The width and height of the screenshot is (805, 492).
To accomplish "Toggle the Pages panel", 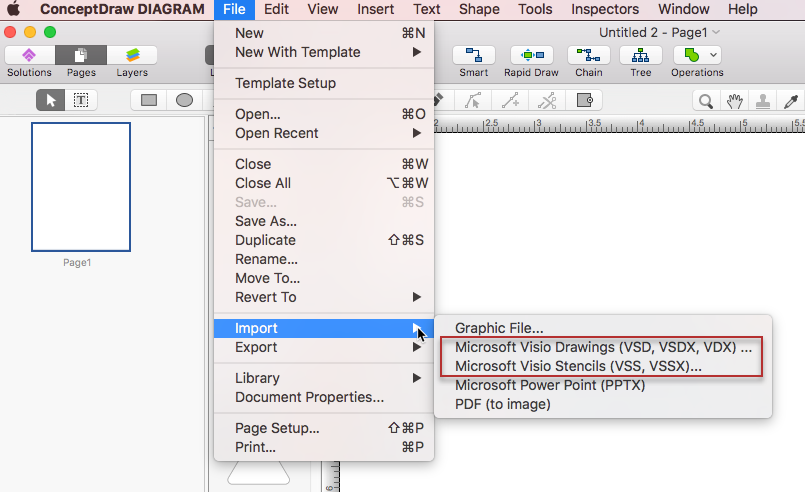I will coord(81,55).
